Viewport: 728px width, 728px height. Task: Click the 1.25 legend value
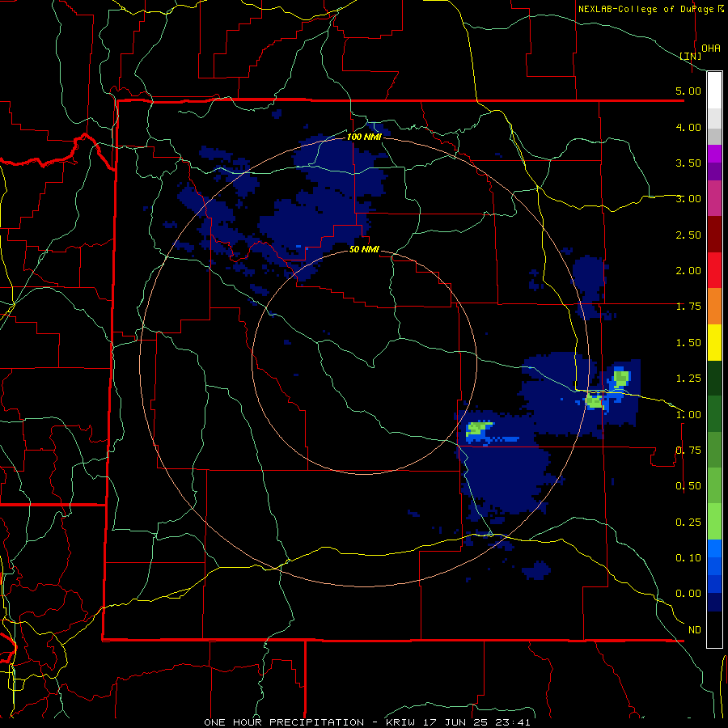(x=688, y=379)
